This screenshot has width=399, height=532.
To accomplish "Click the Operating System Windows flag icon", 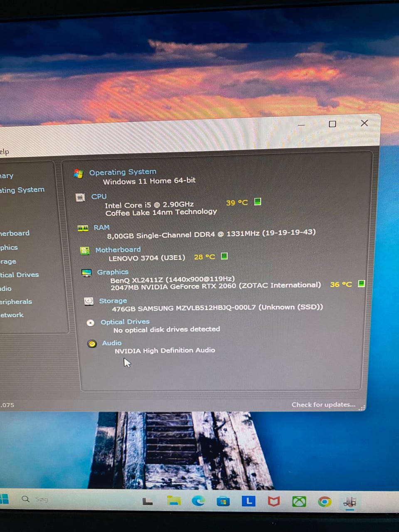I will 78,173.
